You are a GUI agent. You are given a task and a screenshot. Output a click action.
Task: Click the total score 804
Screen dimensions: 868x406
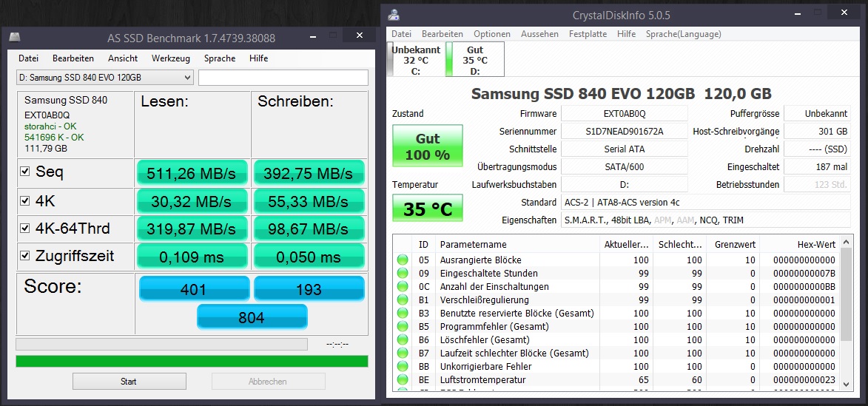pyautogui.click(x=252, y=317)
